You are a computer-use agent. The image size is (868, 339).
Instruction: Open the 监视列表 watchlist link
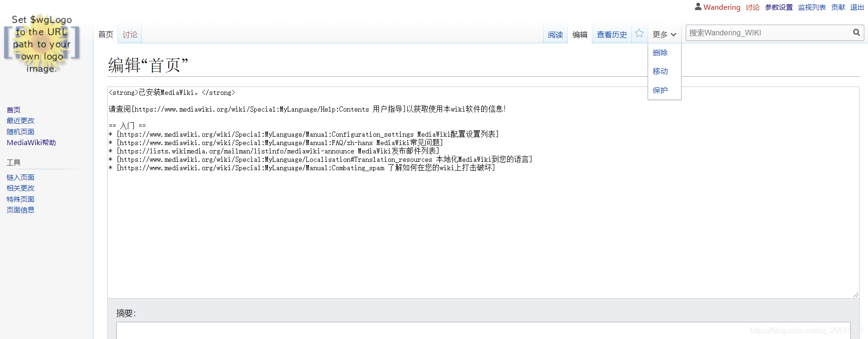point(812,7)
